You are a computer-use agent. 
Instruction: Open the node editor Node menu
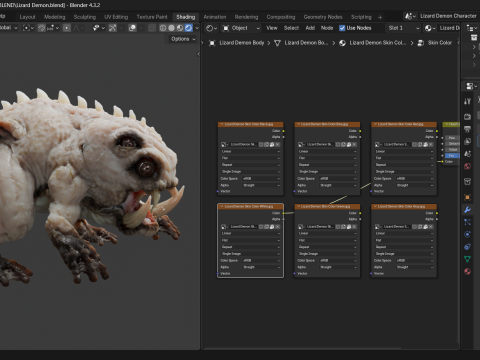[327, 28]
